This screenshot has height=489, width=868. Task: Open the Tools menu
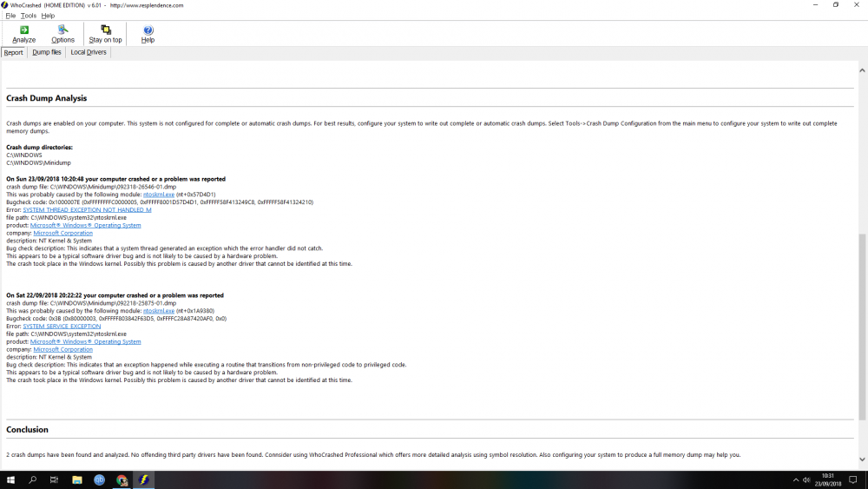pos(29,16)
